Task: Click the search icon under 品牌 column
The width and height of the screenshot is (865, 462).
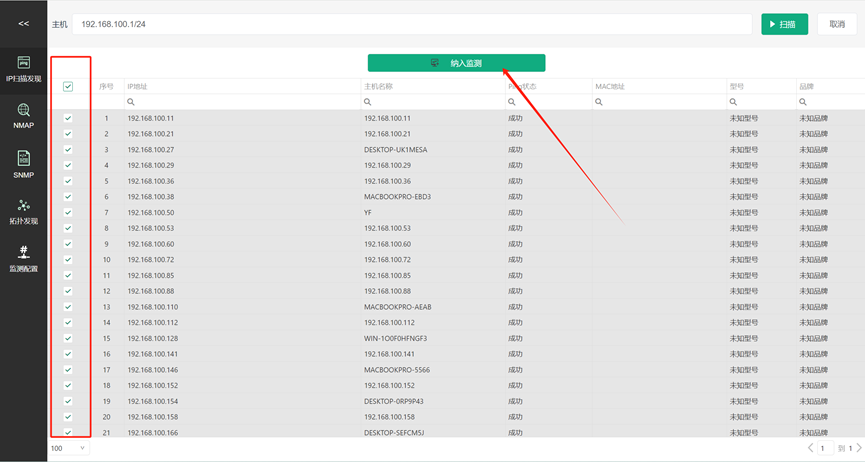Action: click(803, 102)
